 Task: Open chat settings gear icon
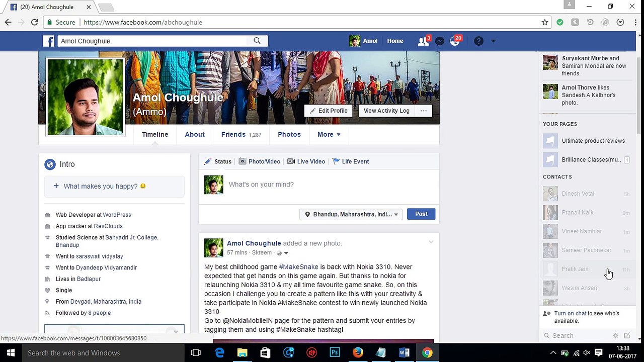coord(615,336)
